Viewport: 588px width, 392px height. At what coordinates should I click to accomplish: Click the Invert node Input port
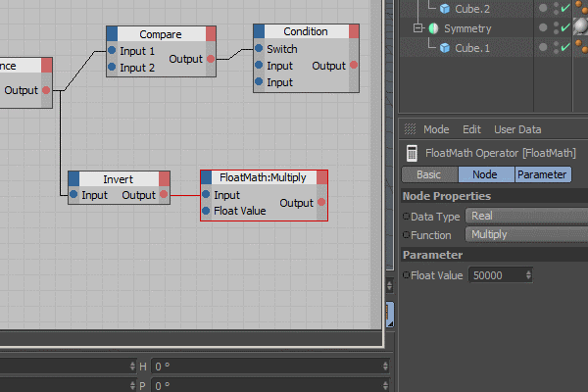tap(73, 194)
